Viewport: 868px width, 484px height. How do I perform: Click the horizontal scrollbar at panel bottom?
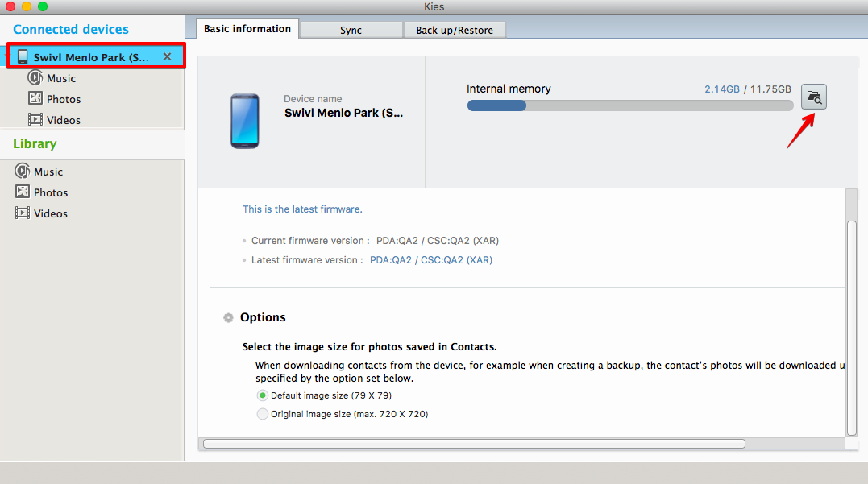(474, 443)
